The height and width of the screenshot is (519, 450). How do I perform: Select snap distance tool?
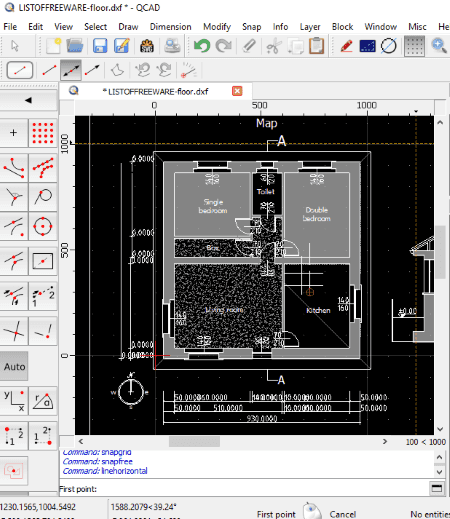[13, 296]
